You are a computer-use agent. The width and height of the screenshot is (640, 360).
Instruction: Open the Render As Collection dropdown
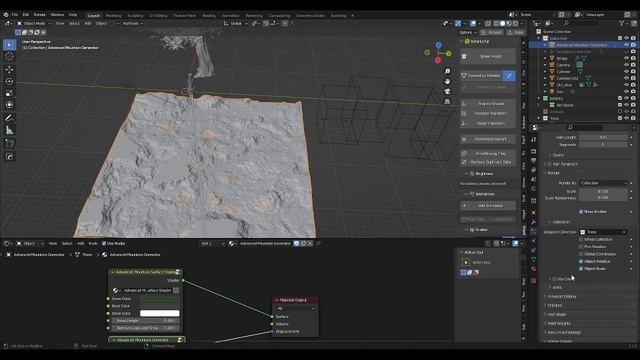(x=603, y=183)
